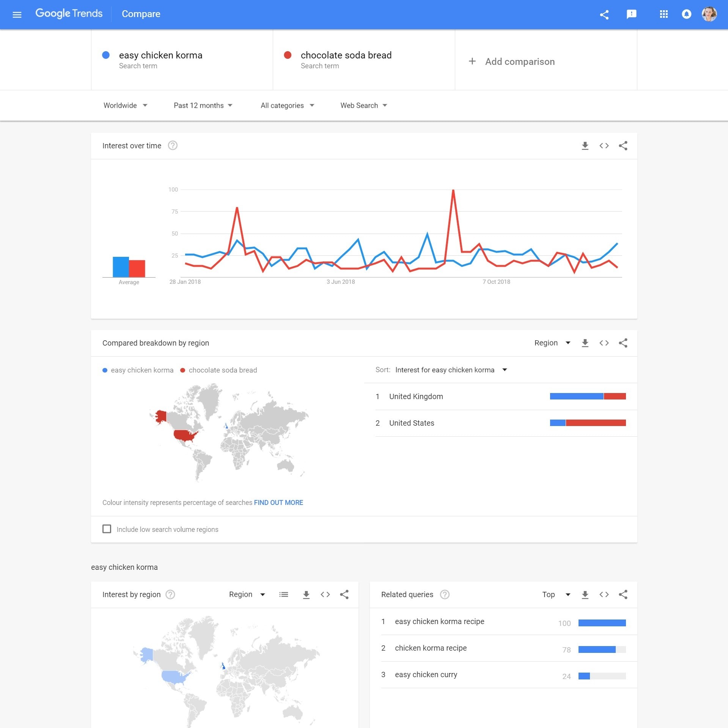Share Related queries widget
Viewport: 728px width, 728px height.
pos(623,594)
